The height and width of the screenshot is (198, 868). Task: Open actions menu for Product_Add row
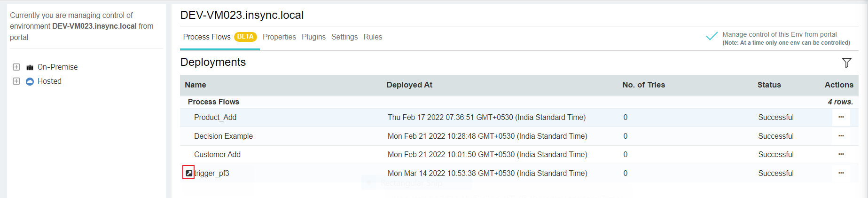(x=841, y=117)
